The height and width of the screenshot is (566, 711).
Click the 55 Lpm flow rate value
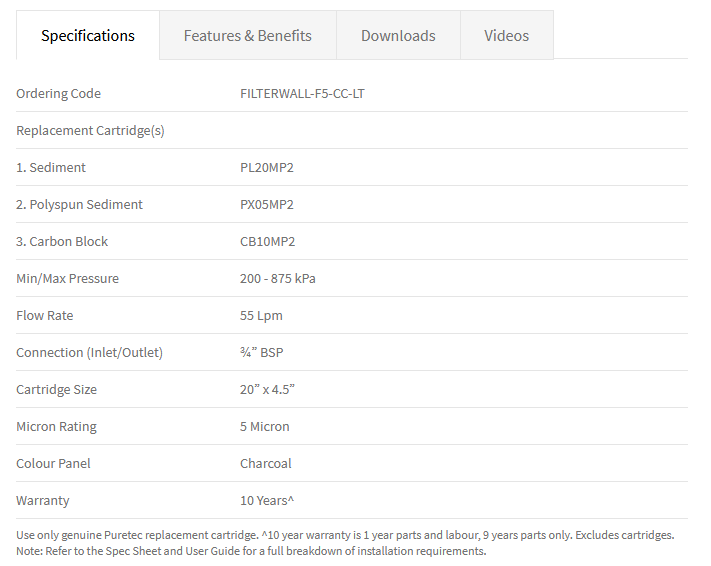click(x=261, y=316)
